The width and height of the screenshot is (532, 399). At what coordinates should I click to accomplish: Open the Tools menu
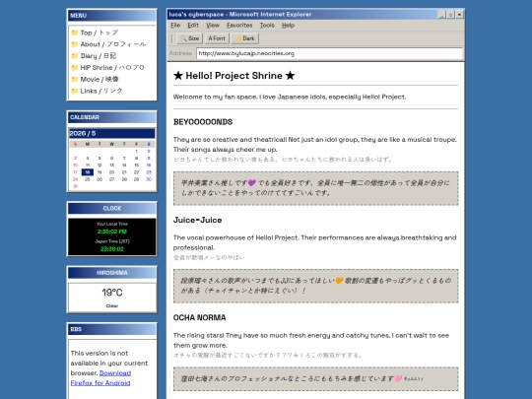(x=267, y=25)
